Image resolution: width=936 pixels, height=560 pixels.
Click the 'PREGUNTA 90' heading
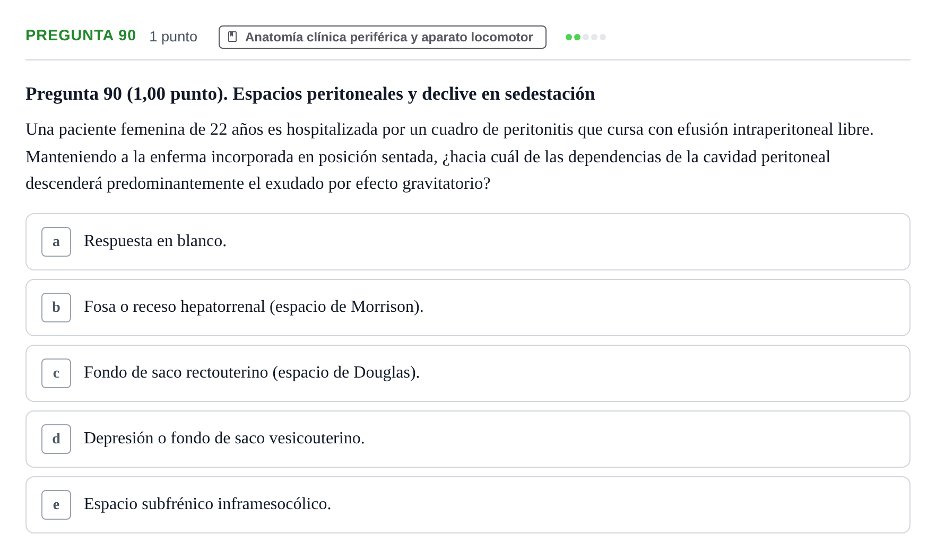[81, 36]
